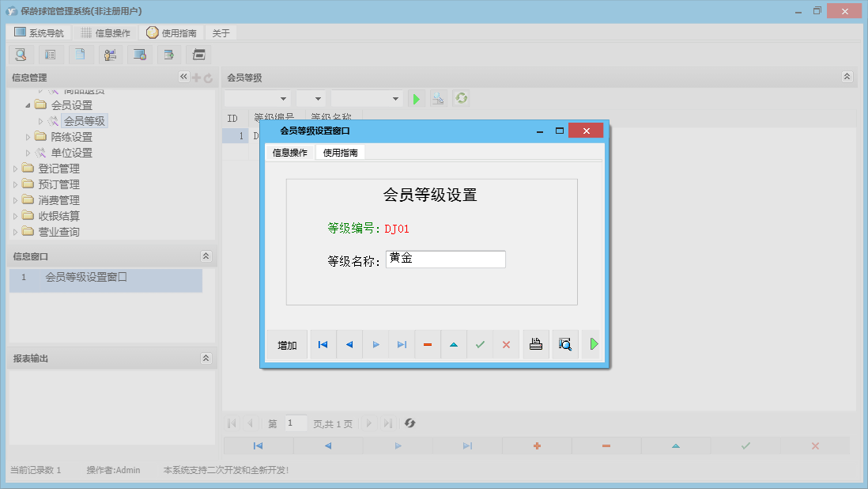This screenshot has height=489, width=868.
Task: Cancel with the red X in the dialog
Action: click(x=506, y=344)
